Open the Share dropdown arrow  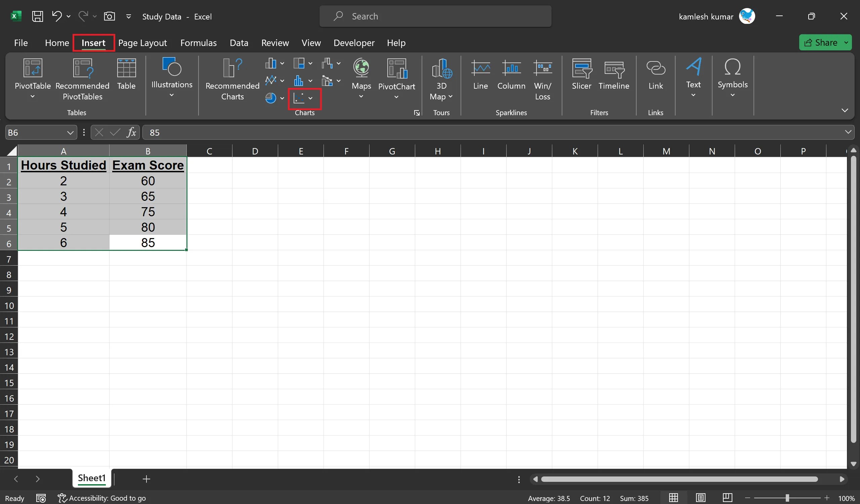coord(847,42)
